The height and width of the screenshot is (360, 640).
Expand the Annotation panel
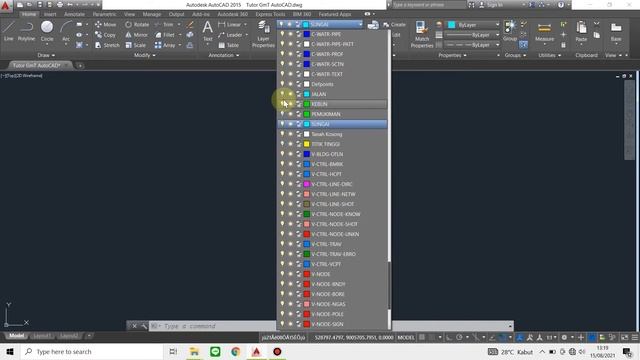point(224,55)
